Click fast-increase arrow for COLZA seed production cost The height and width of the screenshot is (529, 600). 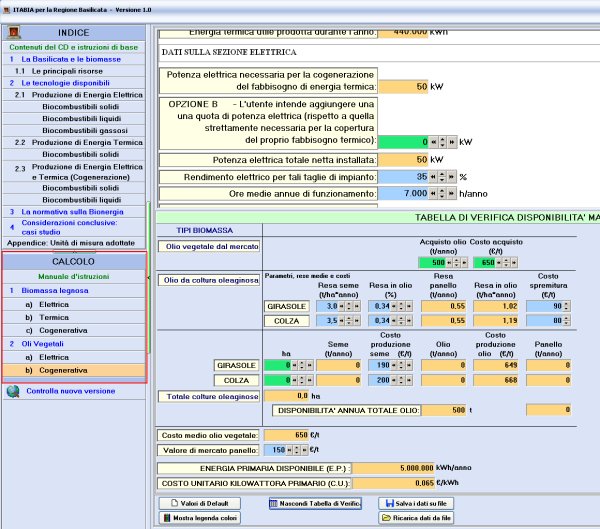click(409, 380)
